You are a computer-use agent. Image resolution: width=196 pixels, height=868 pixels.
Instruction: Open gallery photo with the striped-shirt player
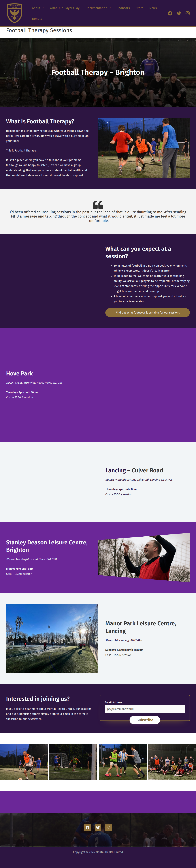click(x=123, y=761)
